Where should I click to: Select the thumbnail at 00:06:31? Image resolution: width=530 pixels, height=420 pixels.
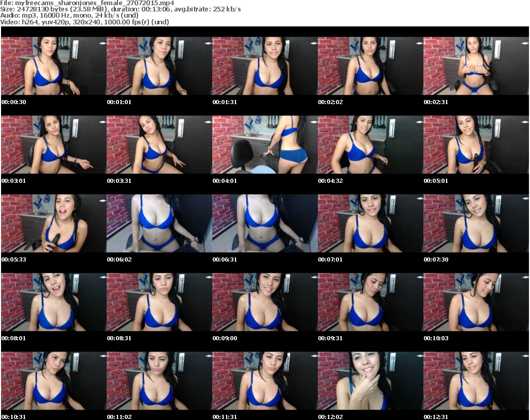[x=264, y=223]
